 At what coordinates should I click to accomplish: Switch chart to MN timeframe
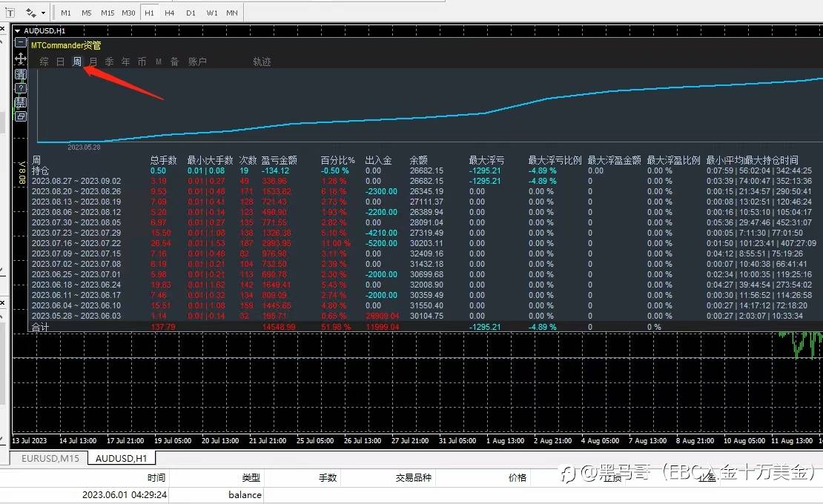point(232,13)
